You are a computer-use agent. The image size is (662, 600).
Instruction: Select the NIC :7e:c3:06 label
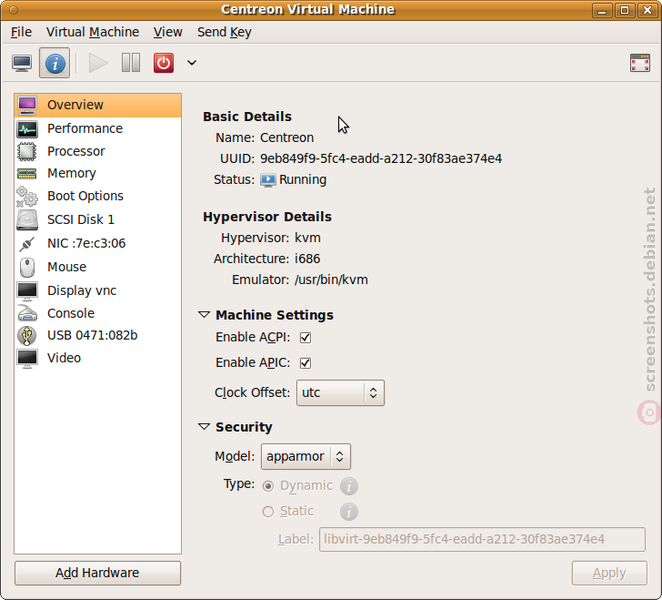click(86, 244)
